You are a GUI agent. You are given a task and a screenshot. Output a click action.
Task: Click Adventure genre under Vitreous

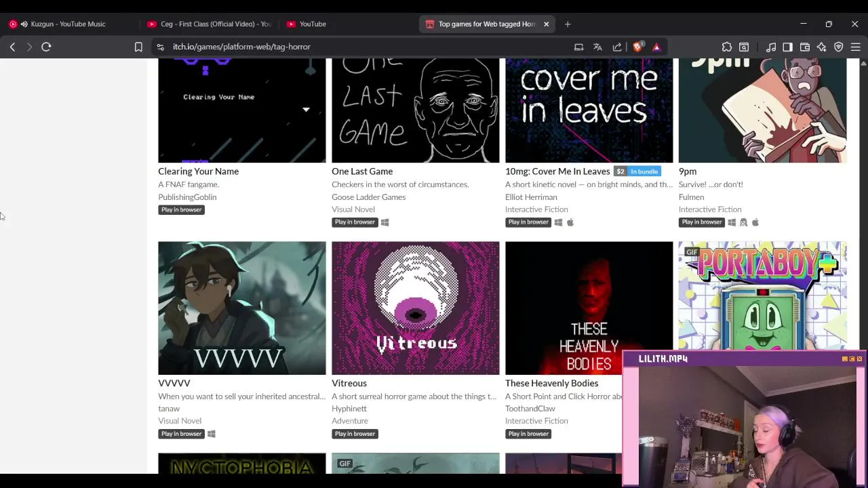[350, 421]
